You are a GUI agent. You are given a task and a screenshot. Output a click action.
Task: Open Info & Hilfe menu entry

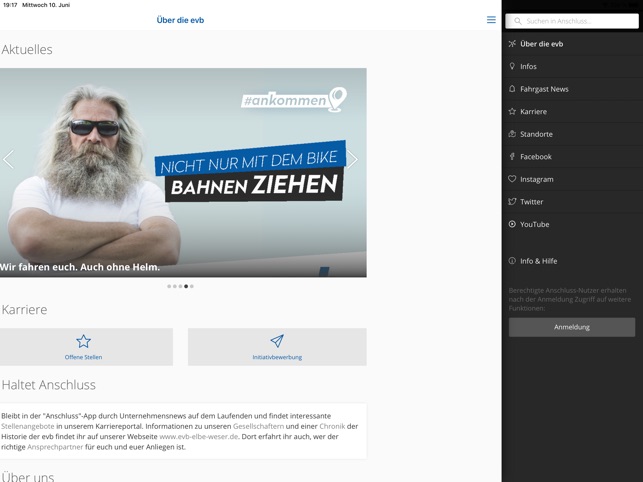[572, 261]
